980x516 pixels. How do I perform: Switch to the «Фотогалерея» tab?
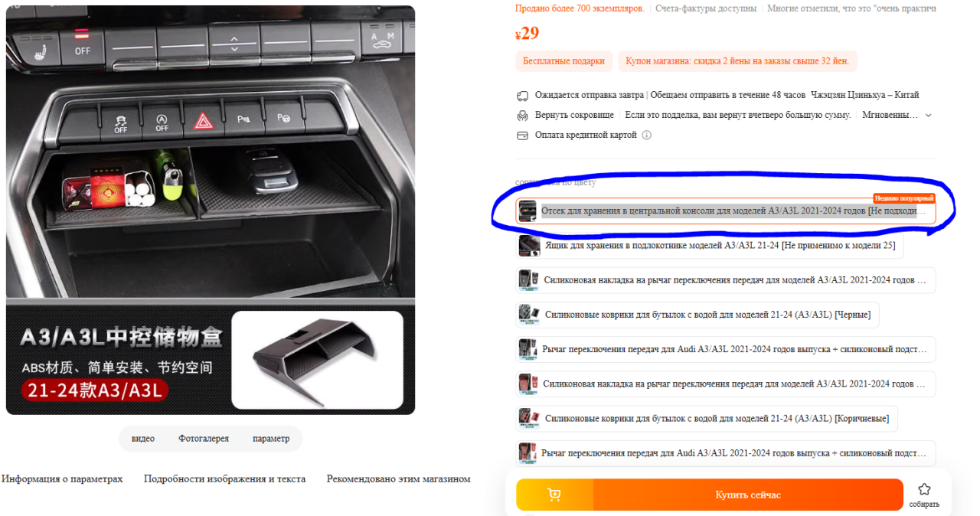coord(204,439)
